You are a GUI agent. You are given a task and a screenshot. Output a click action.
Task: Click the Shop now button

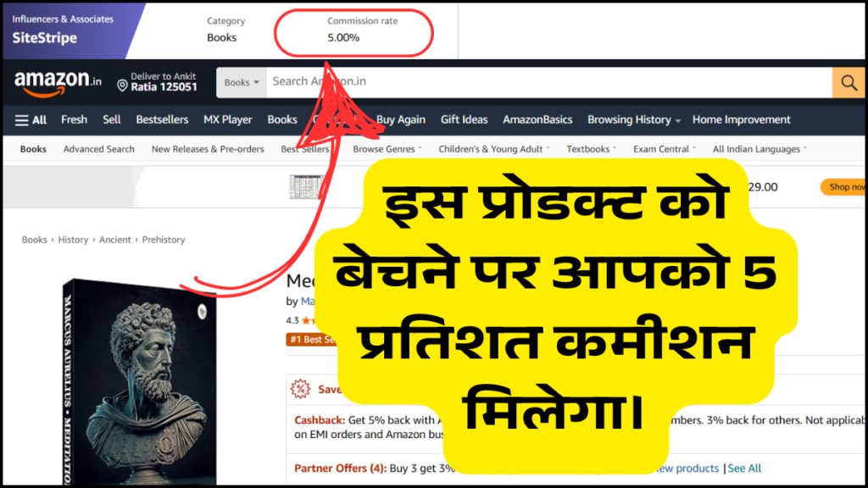coord(843,187)
